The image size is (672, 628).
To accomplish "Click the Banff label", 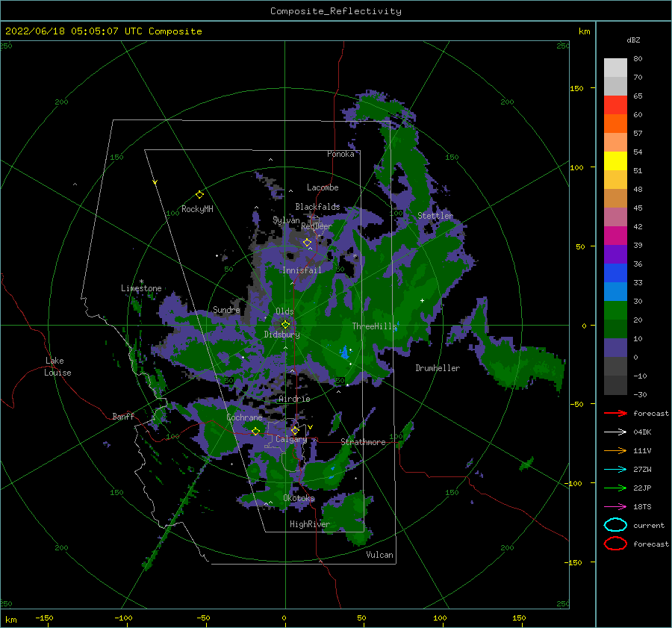I will click(123, 416).
